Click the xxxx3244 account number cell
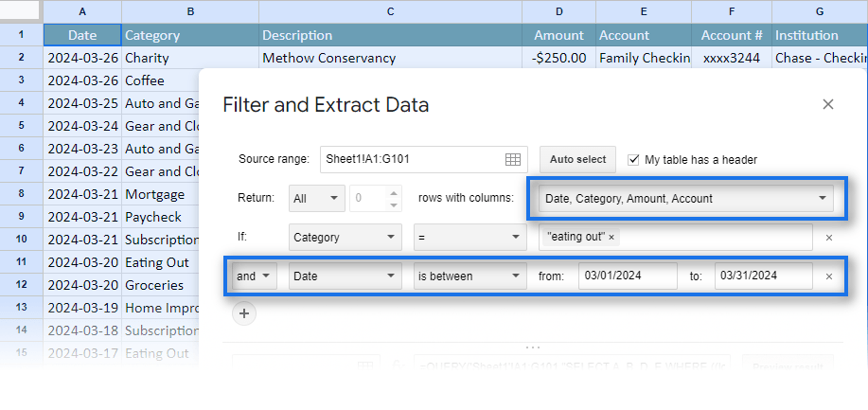 pyautogui.click(x=732, y=58)
